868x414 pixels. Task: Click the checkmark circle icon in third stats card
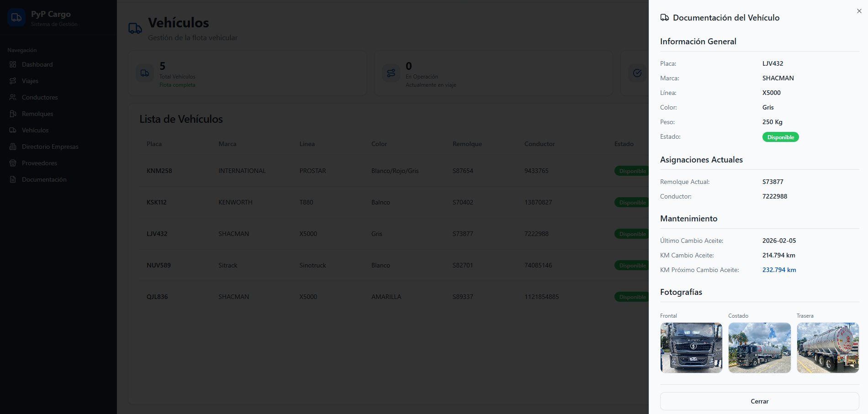pos(637,73)
